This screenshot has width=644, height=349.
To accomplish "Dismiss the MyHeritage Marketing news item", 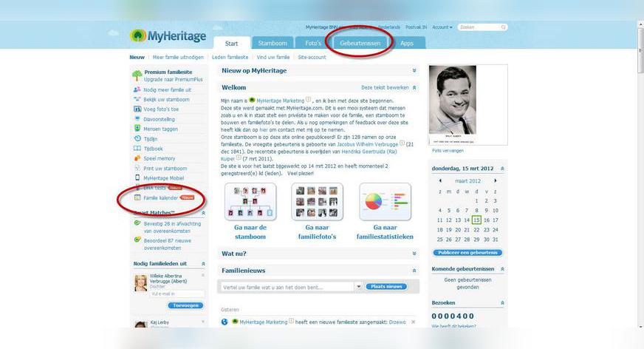I will point(413,322).
